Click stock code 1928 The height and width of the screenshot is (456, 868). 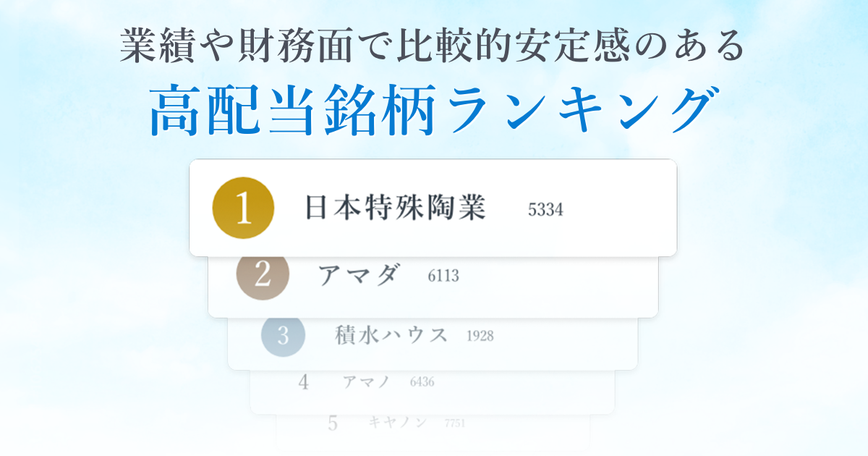click(x=480, y=336)
